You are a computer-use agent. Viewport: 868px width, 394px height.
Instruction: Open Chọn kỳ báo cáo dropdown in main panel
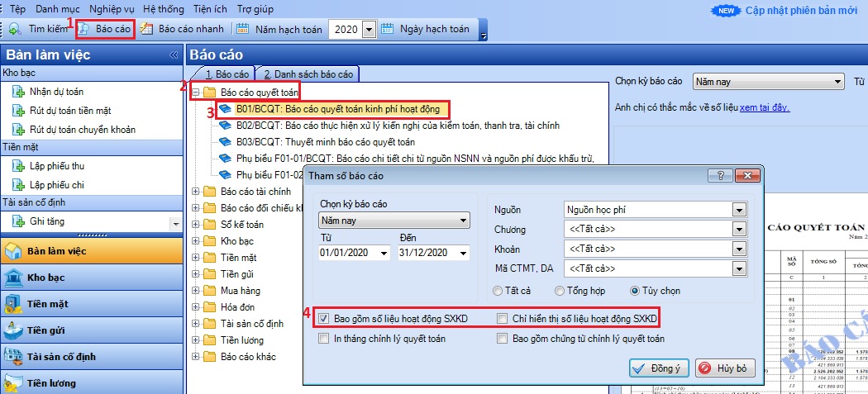click(x=768, y=81)
